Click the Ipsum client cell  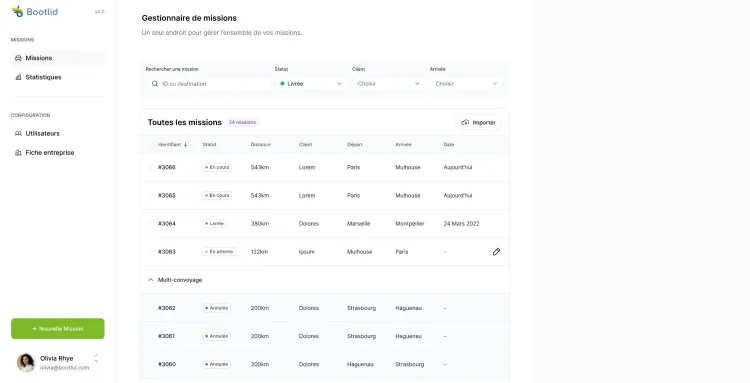click(x=307, y=252)
